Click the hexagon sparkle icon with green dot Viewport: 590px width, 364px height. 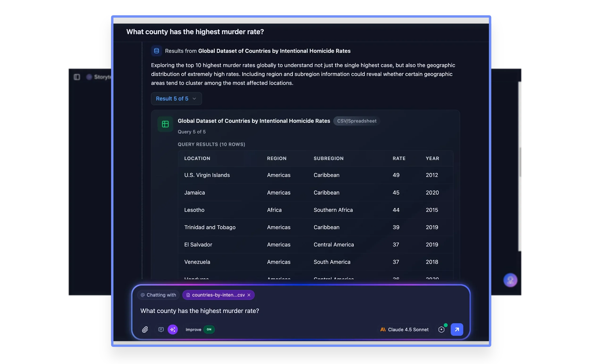click(441, 329)
